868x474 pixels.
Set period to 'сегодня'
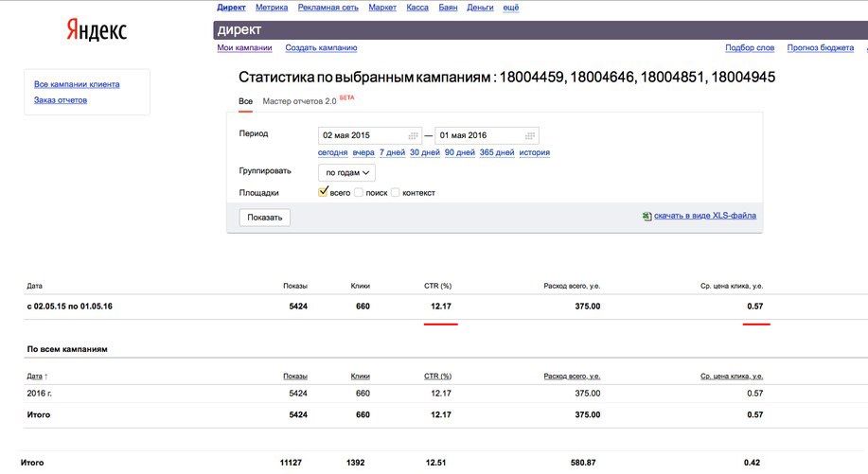[x=332, y=152]
